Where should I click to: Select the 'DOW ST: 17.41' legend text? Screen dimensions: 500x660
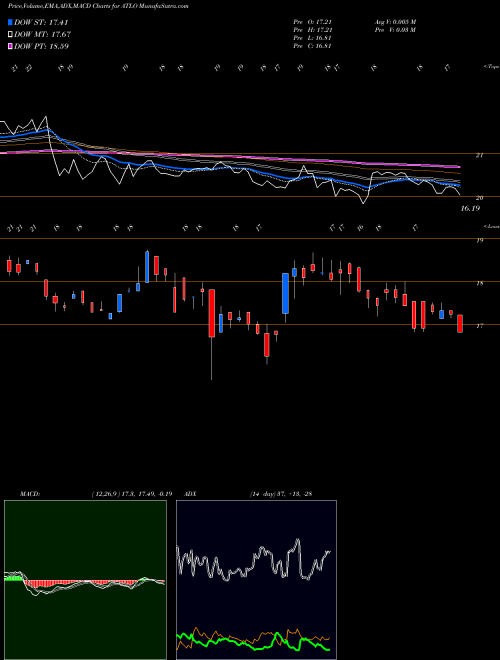click(x=41, y=22)
